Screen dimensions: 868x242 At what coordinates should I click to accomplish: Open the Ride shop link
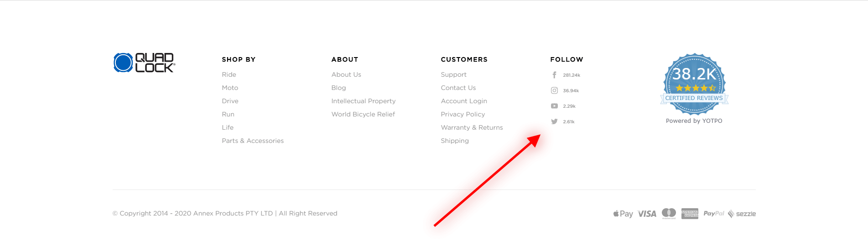click(229, 74)
